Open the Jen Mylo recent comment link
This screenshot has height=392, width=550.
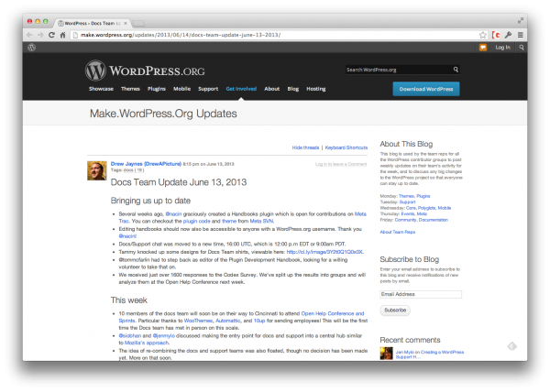click(430, 354)
